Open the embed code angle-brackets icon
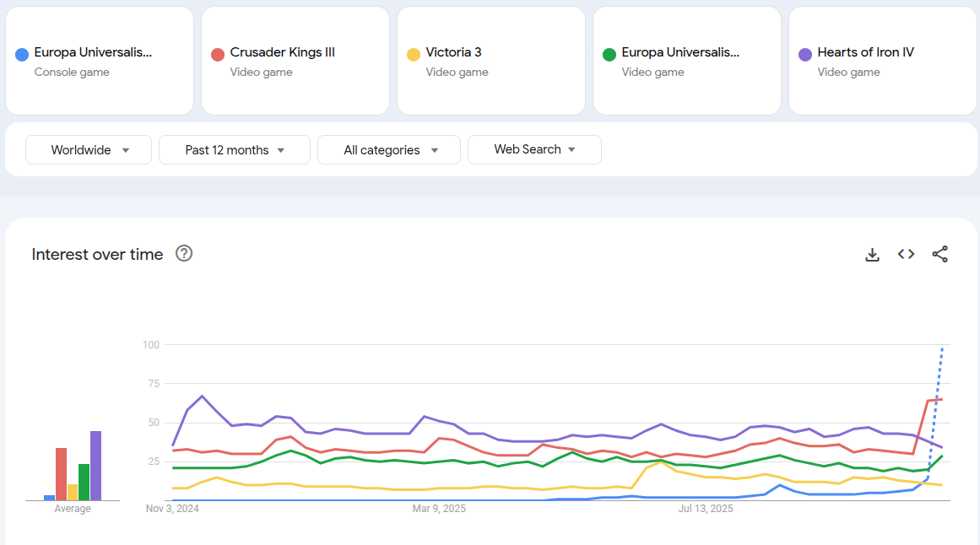 906,255
